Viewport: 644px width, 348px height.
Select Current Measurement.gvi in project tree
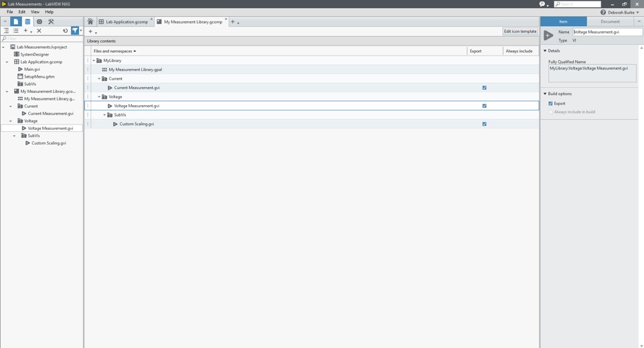coord(50,113)
